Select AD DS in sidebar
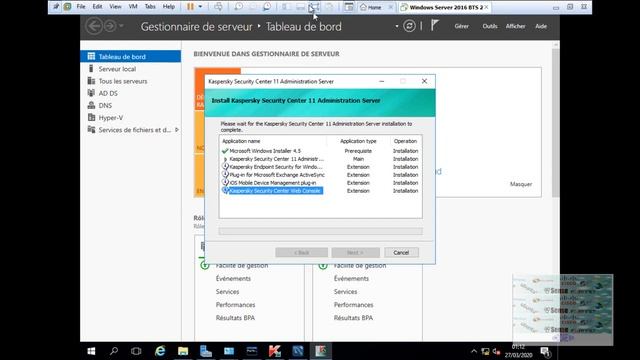Screen dimensions: 640x360 click(x=131, y=93)
